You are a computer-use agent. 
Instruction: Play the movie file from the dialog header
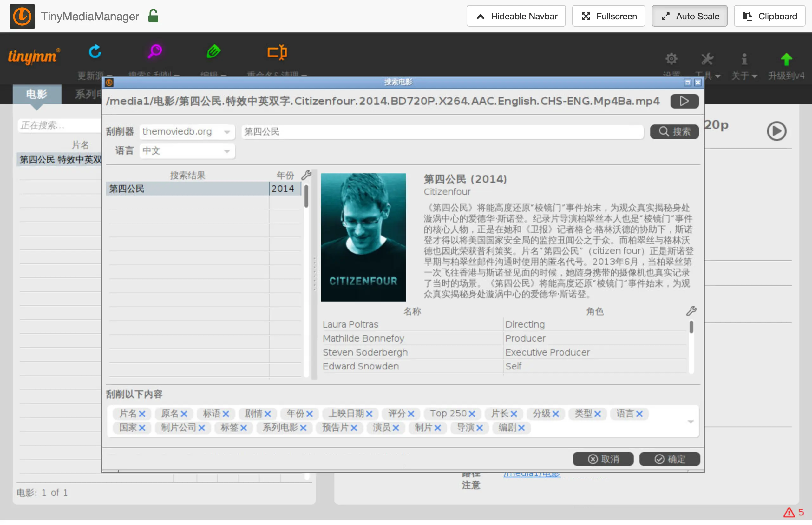(x=684, y=101)
